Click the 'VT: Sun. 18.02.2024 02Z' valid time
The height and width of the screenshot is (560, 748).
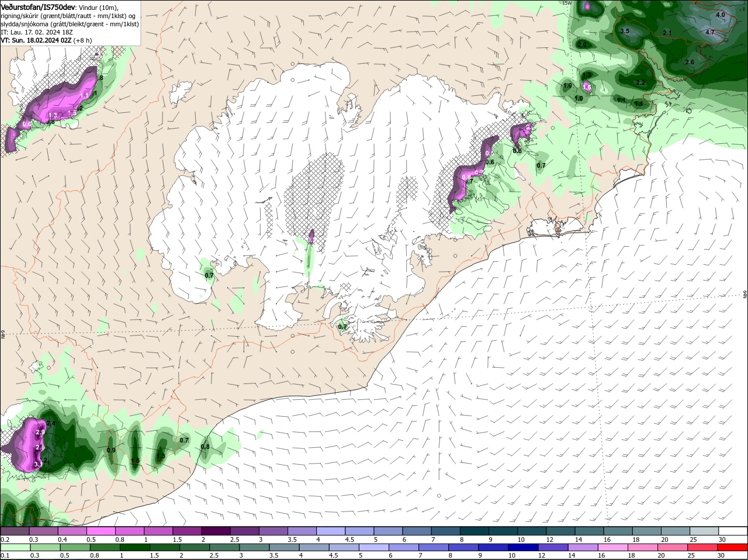[x=36, y=40]
